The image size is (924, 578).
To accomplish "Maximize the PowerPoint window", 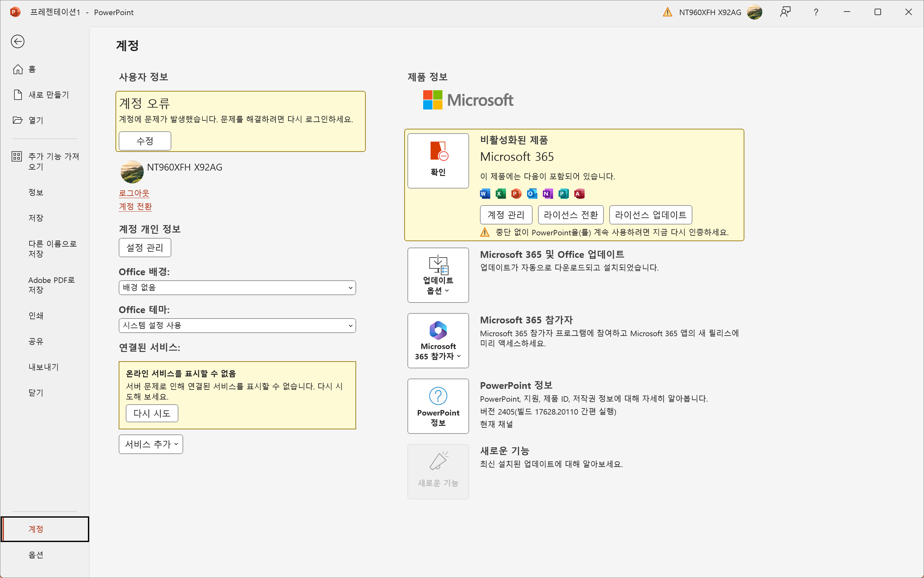I will coord(878,12).
